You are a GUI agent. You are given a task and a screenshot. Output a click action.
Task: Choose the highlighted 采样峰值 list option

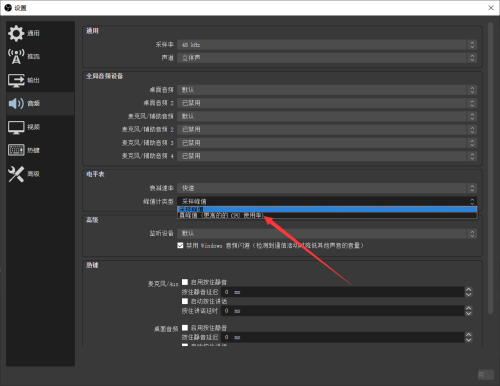(327, 209)
